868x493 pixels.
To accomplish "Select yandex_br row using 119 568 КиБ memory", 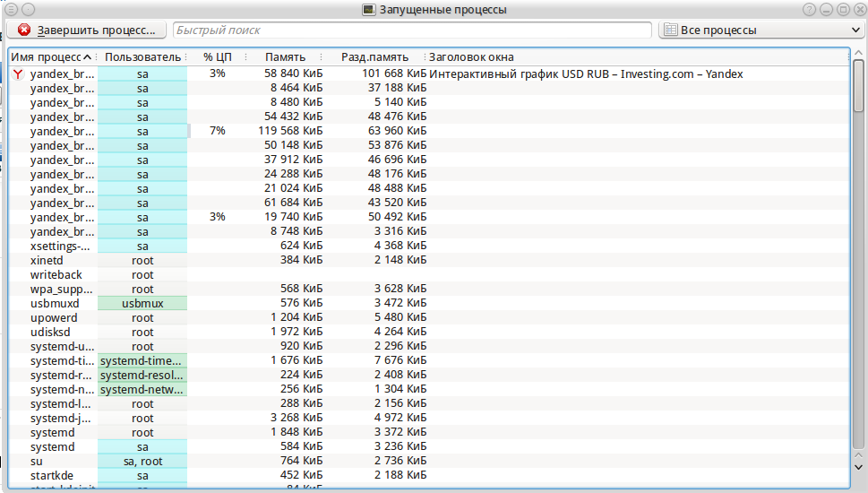I will click(x=429, y=131).
